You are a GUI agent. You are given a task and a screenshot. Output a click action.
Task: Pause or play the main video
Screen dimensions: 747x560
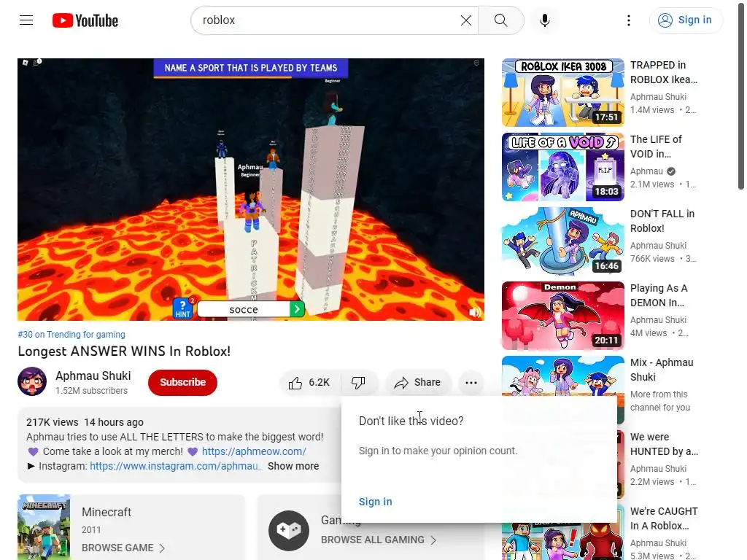click(251, 190)
